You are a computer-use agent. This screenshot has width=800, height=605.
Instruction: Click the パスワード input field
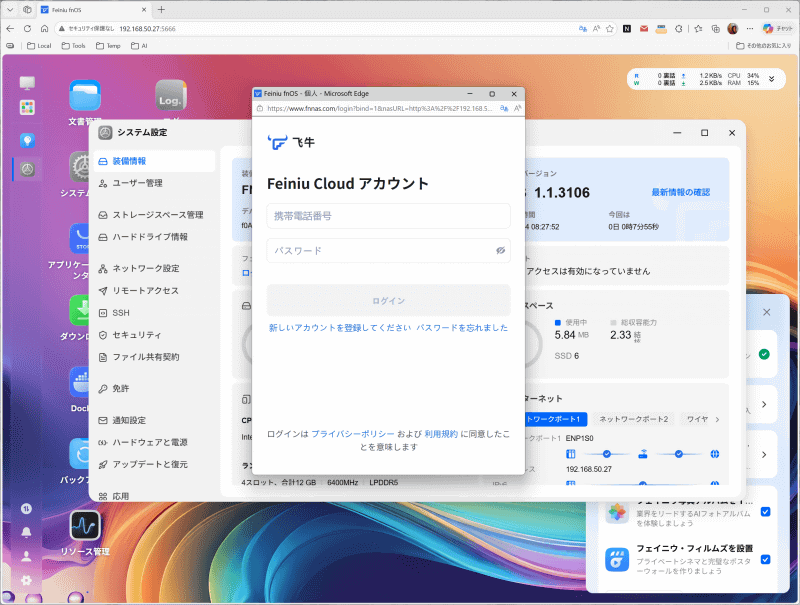click(388, 250)
